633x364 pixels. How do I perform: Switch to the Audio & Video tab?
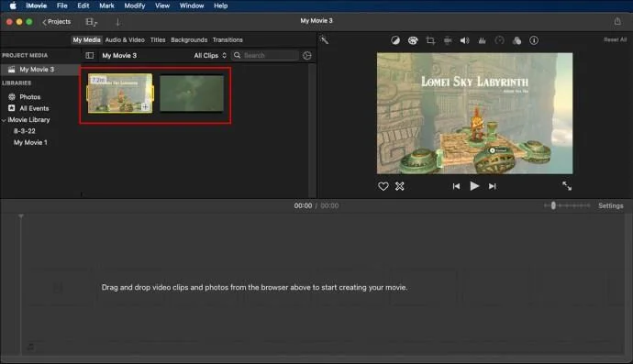coord(125,40)
